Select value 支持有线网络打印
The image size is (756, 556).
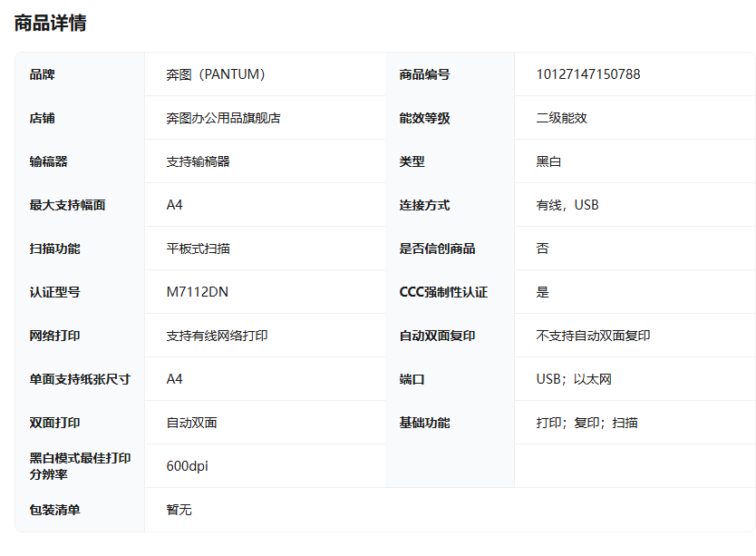[217, 336]
